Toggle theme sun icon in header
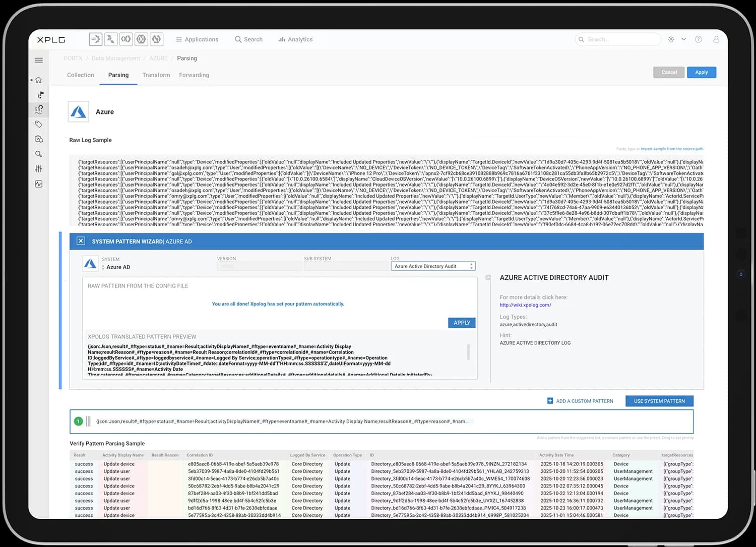This screenshot has width=756, height=547. (671, 39)
